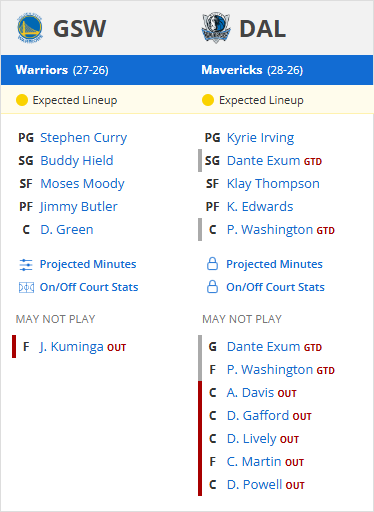Image resolution: width=374 pixels, height=512 pixels.
Task: Select the Warriors (27-26) team header
Action: (x=62, y=70)
